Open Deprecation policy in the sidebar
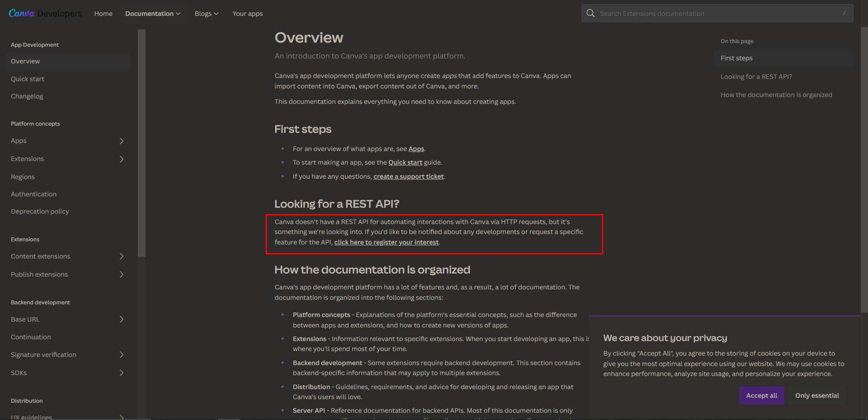The image size is (868, 420). 40,211
